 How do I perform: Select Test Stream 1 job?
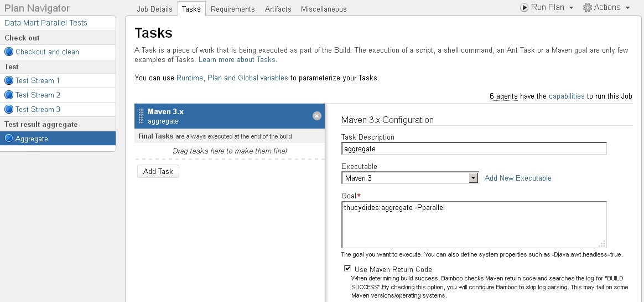click(38, 81)
